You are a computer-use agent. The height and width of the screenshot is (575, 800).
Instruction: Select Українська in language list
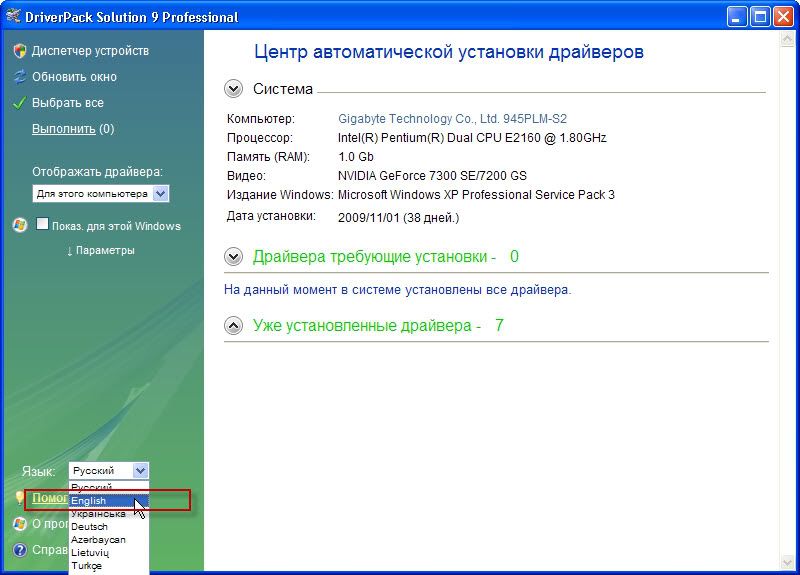pyautogui.click(x=109, y=514)
